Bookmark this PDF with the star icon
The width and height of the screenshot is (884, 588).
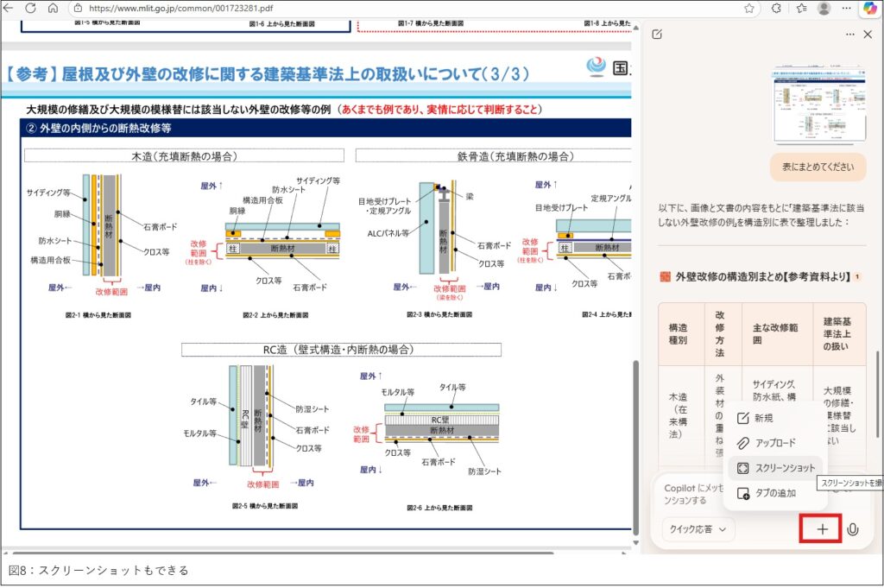(x=749, y=8)
